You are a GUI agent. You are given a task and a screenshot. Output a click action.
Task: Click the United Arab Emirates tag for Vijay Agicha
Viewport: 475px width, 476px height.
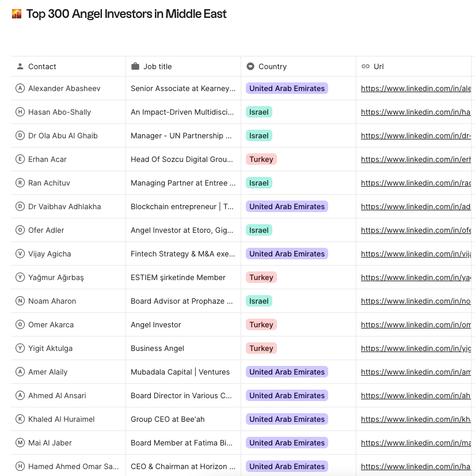[287, 254]
